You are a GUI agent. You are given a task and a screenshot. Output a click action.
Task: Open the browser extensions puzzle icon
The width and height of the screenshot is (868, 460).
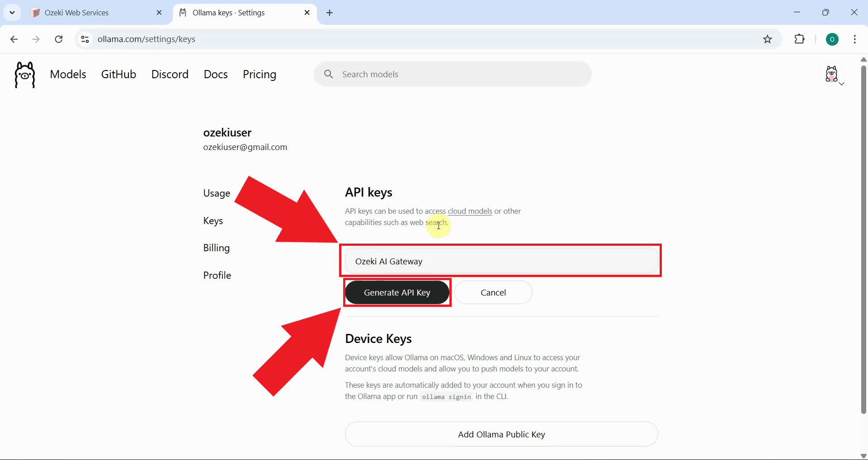click(800, 39)
